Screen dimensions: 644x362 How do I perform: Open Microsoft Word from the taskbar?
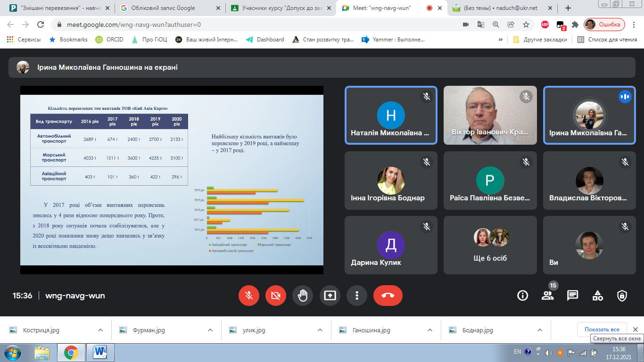tap(100, 352)
